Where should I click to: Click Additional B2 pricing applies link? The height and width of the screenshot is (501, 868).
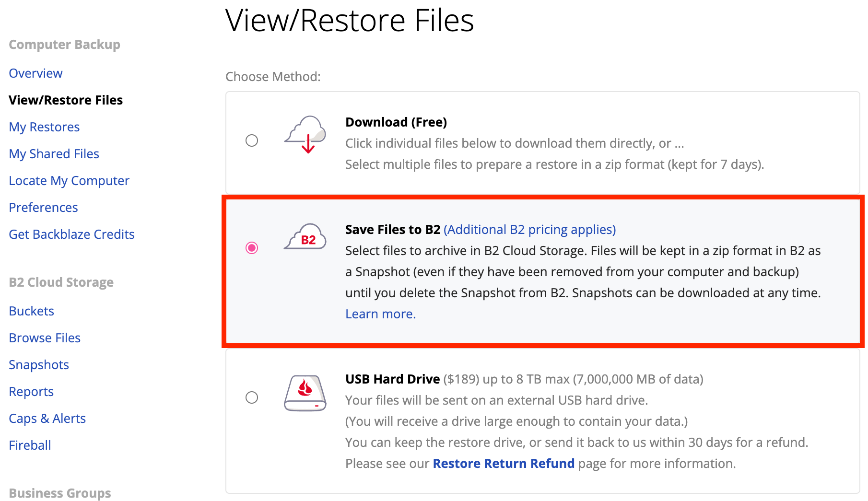pos(529,230)
